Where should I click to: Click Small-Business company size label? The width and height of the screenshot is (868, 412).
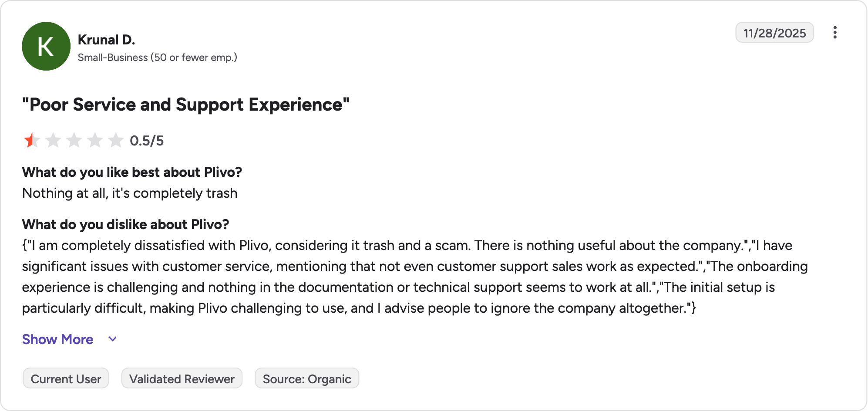click(x=157, y=57)
